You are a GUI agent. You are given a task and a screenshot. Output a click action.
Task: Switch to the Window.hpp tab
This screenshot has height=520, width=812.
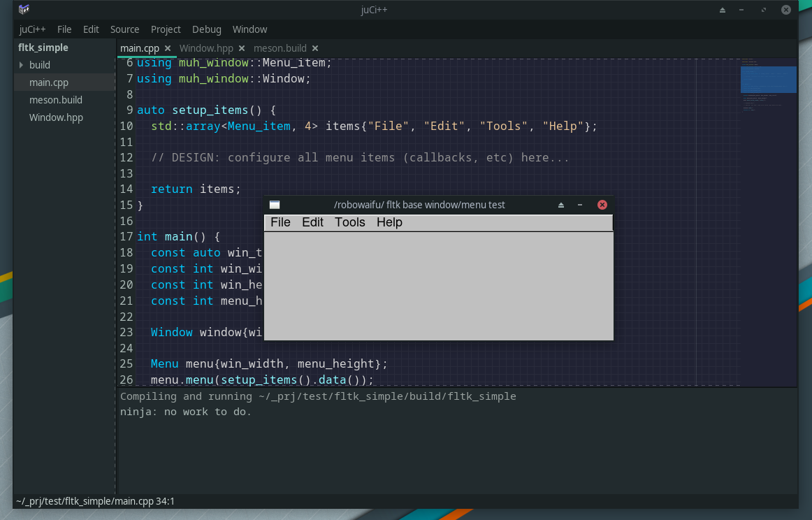[206, 48]
